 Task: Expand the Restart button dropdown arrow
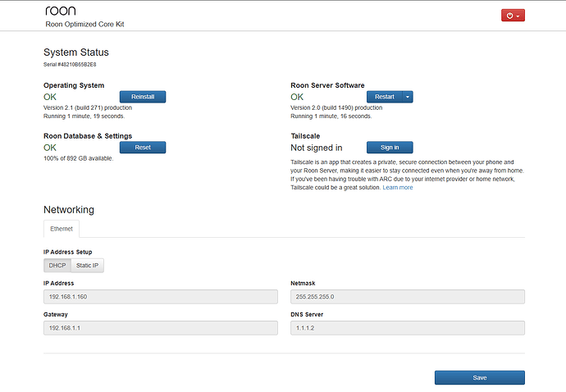coord(408,97)
